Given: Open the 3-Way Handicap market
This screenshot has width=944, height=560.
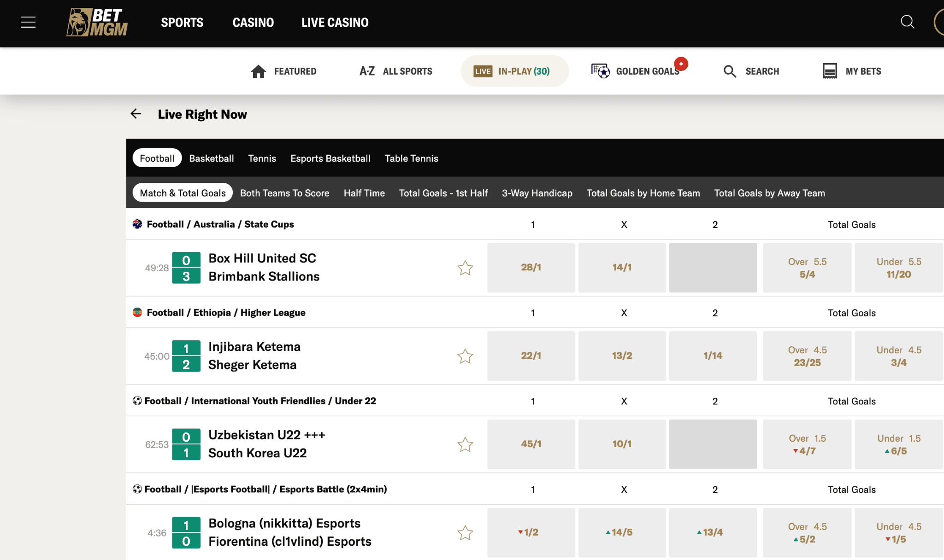Looking at the screenshot, I should 537,193.
